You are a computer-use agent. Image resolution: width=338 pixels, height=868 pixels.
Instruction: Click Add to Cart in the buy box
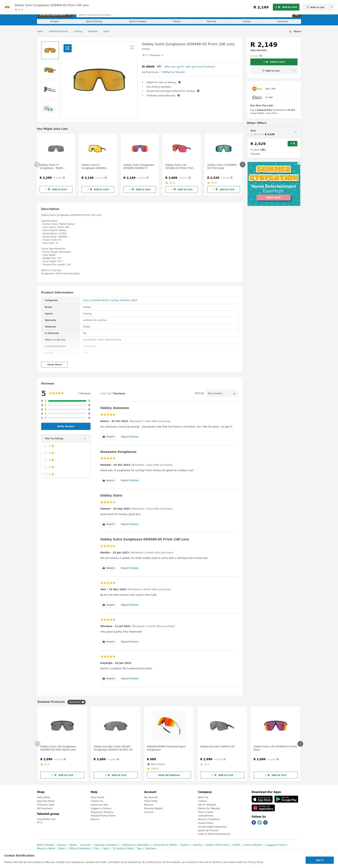pyautogui.click(x=274, y=62)
